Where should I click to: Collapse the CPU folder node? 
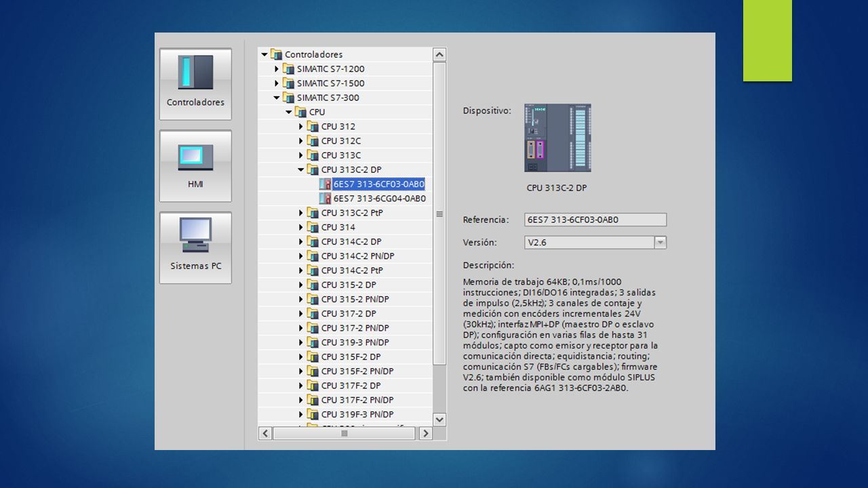click(289, 112)
